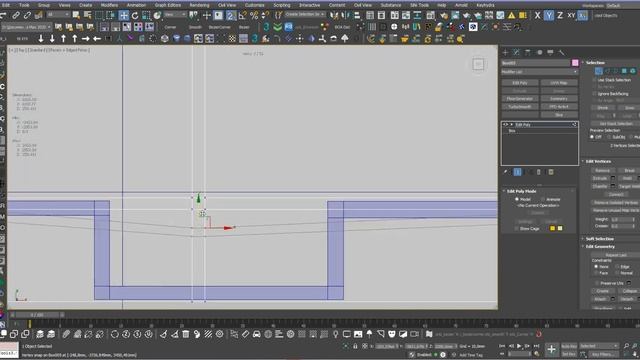Open the Group menu

(x=44, y=5)
